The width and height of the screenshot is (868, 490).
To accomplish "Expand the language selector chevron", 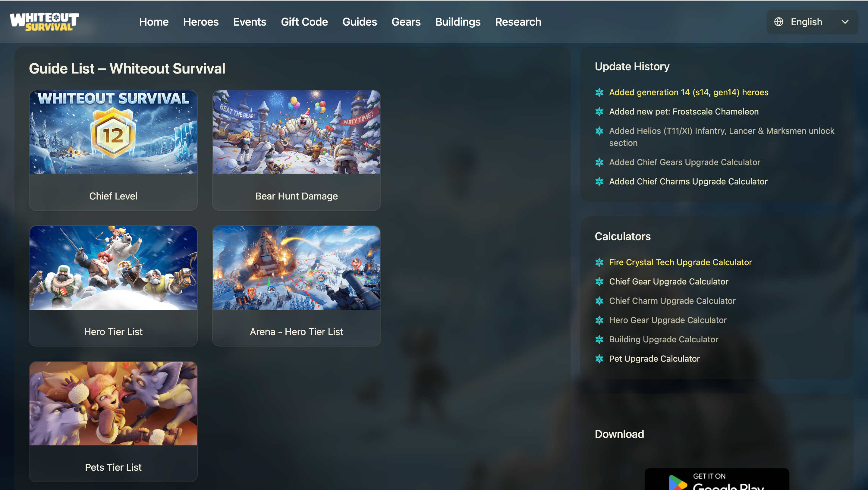I will coord(845,22).
